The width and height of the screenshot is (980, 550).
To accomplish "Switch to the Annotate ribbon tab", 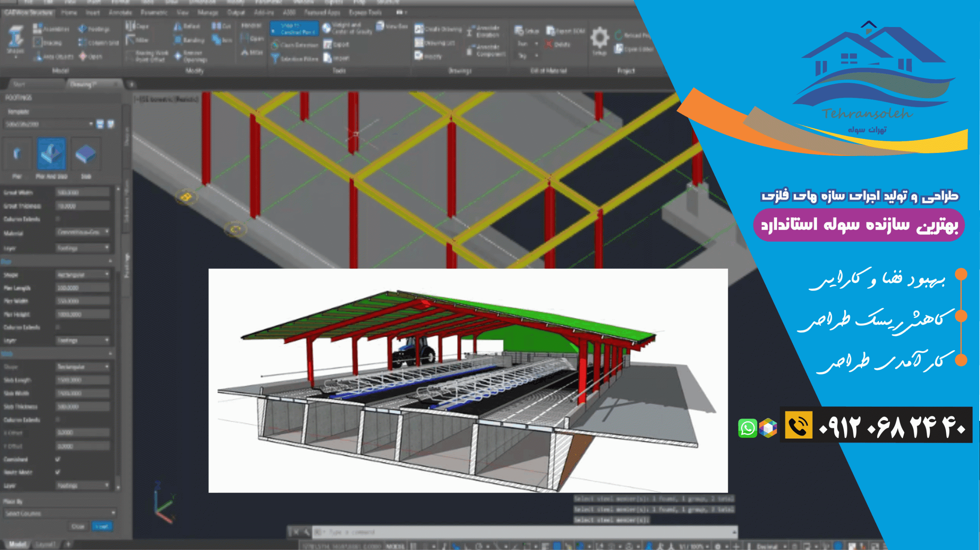I will pos(120,13).
